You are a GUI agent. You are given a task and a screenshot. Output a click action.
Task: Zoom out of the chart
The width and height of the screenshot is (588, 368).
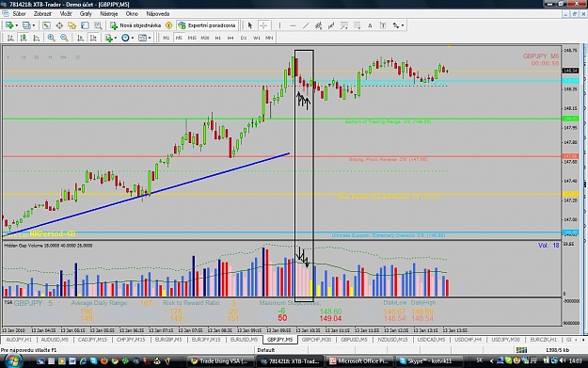64,38
